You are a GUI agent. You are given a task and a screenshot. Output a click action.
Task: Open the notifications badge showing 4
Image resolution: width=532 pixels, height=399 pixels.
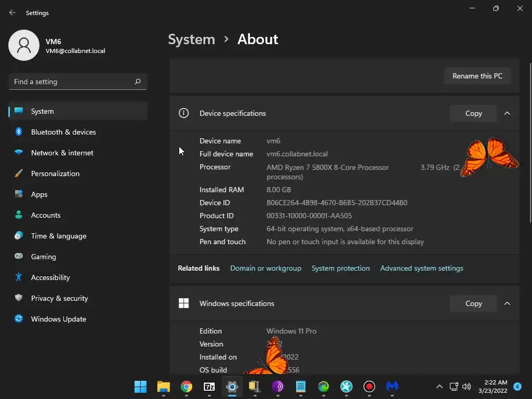(517, 387)
